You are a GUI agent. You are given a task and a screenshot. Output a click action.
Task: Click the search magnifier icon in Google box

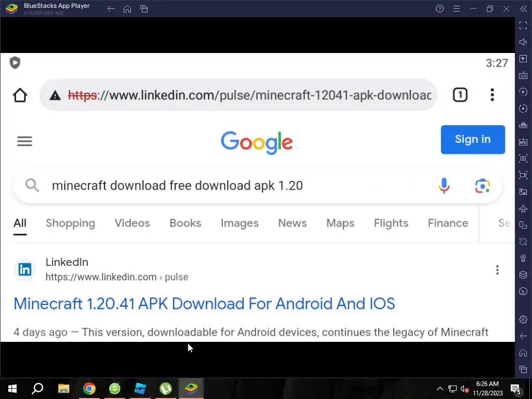coord(32,185)
